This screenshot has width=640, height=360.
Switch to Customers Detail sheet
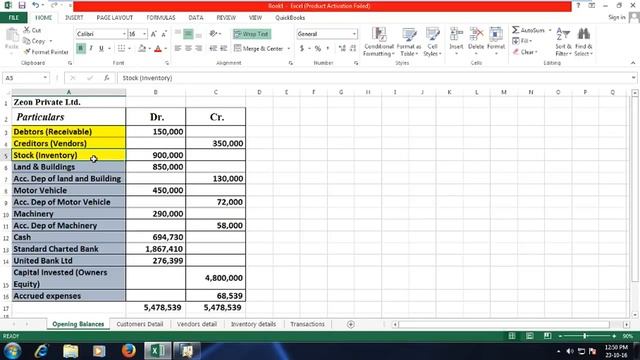[x=140, y=324]
